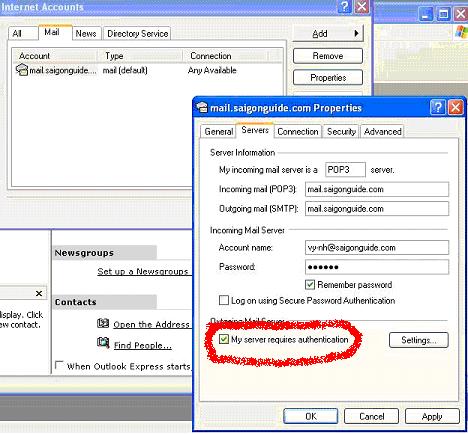
Task: Click the mail icon in Properties title bar
Action: coord(202,107)
